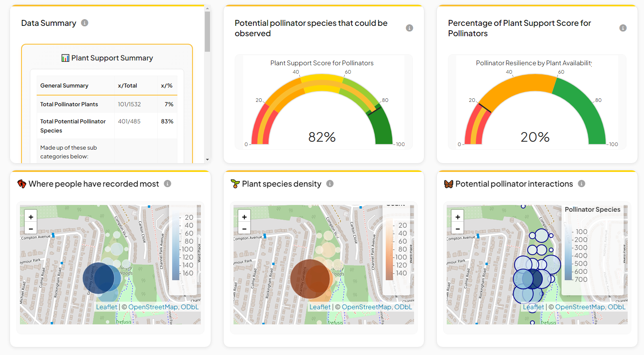
Task: Zoom out on the pollinator interactions map
Action: coord(457,228)
